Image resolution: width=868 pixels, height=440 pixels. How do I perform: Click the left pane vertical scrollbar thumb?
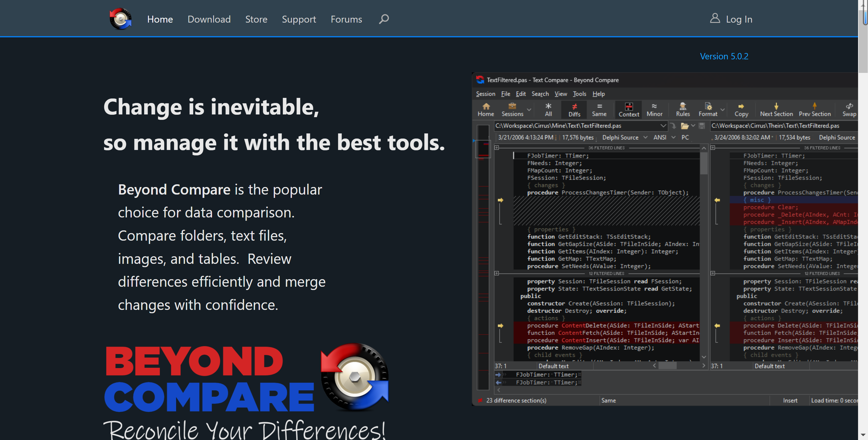click(704, 163)
